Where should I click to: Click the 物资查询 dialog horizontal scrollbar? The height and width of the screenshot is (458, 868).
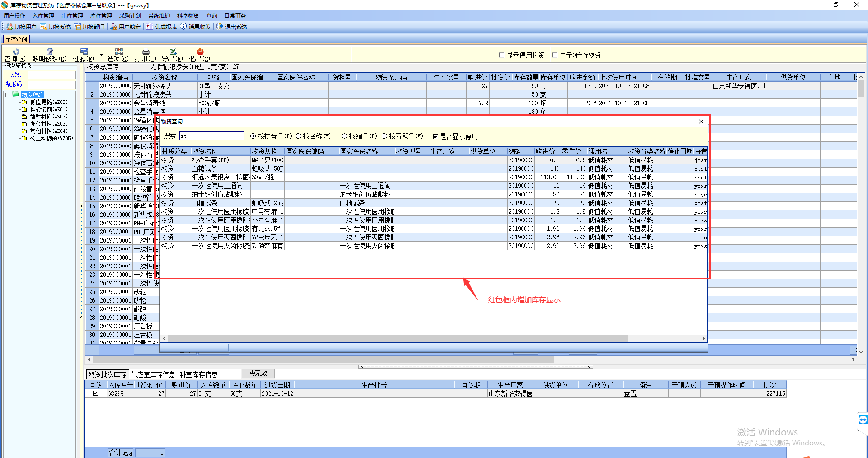pyautogui.click(x=398, y=338)
